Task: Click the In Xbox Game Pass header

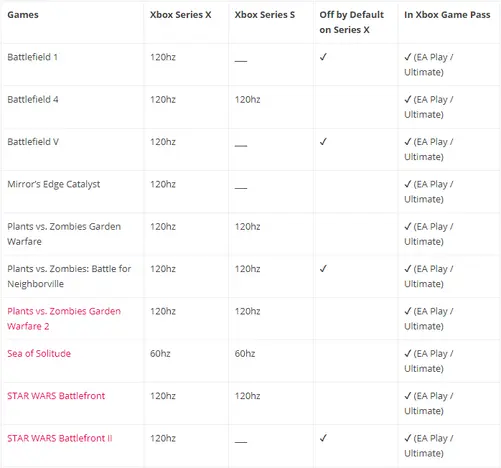Action: 447,15
